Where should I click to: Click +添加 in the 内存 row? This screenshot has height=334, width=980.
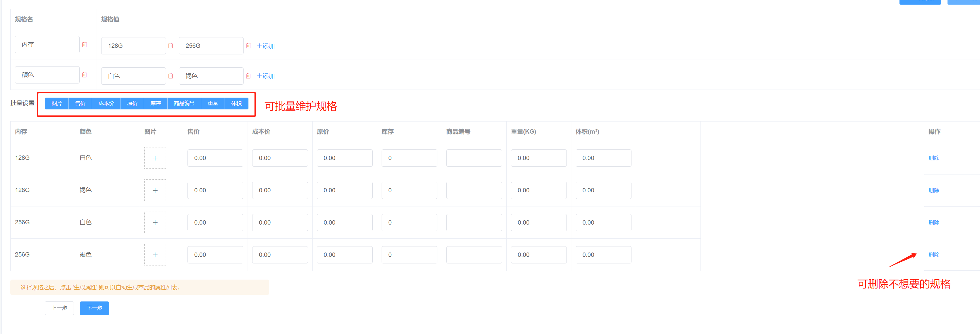pos(265,46)
